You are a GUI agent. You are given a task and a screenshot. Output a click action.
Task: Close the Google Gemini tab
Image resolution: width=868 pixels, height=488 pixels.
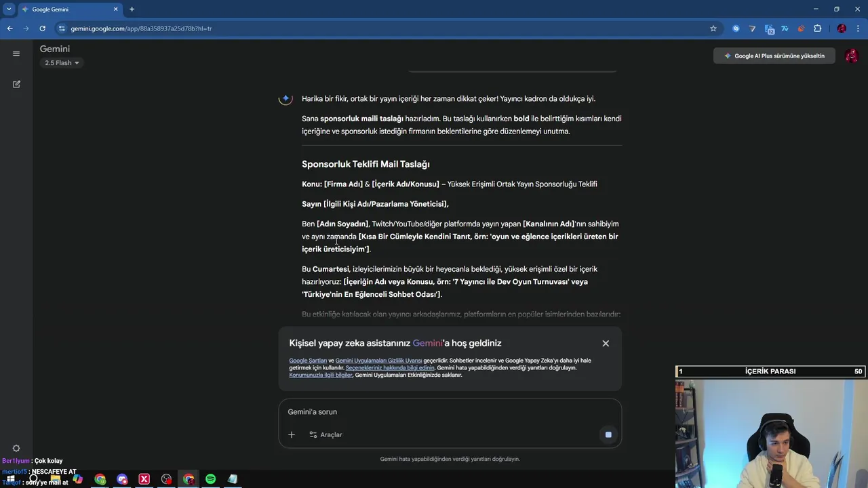pos(115,9)
